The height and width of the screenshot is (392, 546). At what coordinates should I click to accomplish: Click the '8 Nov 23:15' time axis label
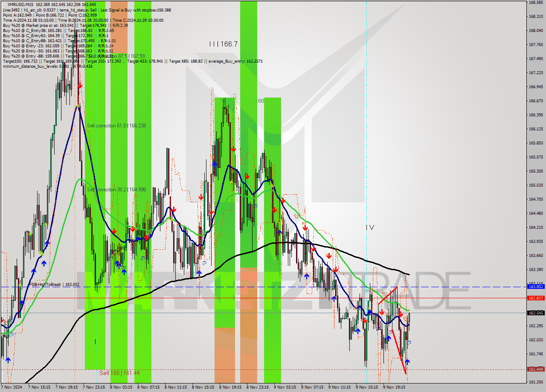pyautogui.click(x=258, y=388)
